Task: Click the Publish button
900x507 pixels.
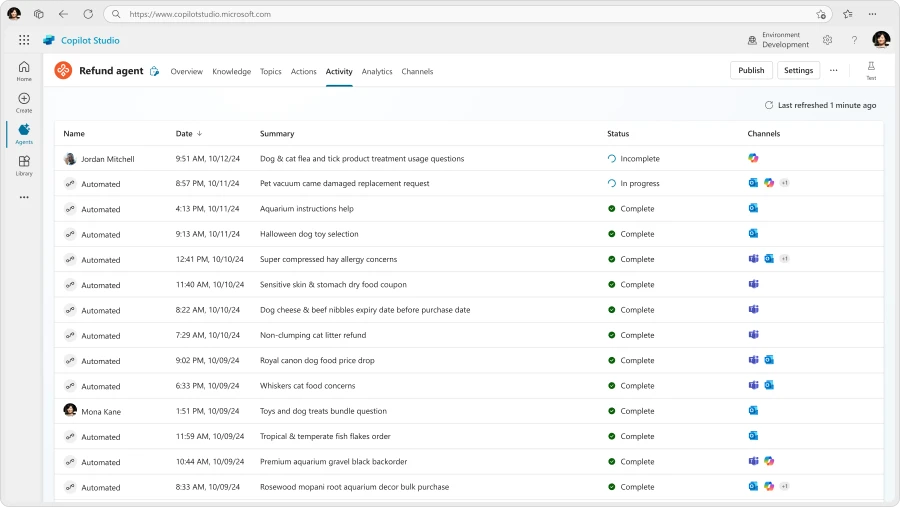Action: click(751, 70)
